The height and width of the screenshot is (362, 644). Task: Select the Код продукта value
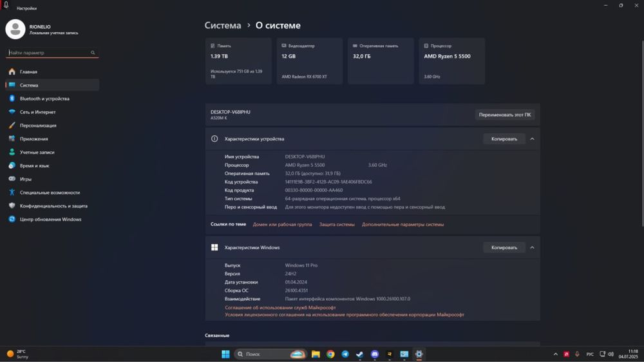[x=314, y=190]
